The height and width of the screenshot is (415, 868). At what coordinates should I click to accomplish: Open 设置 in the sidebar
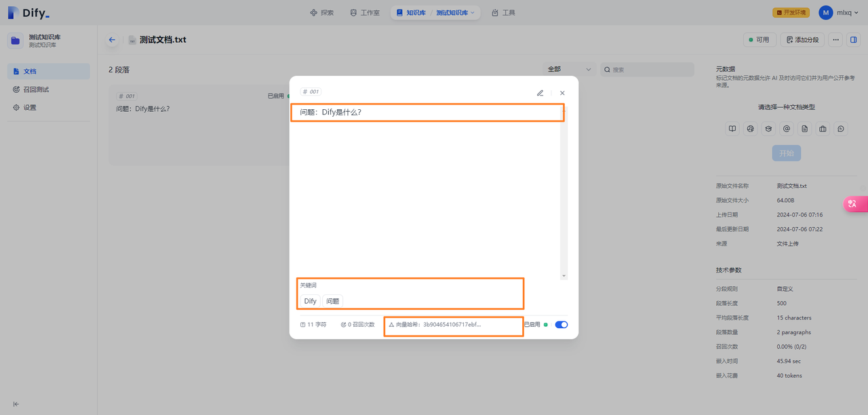pyautogui.click(x=49, y=107)
